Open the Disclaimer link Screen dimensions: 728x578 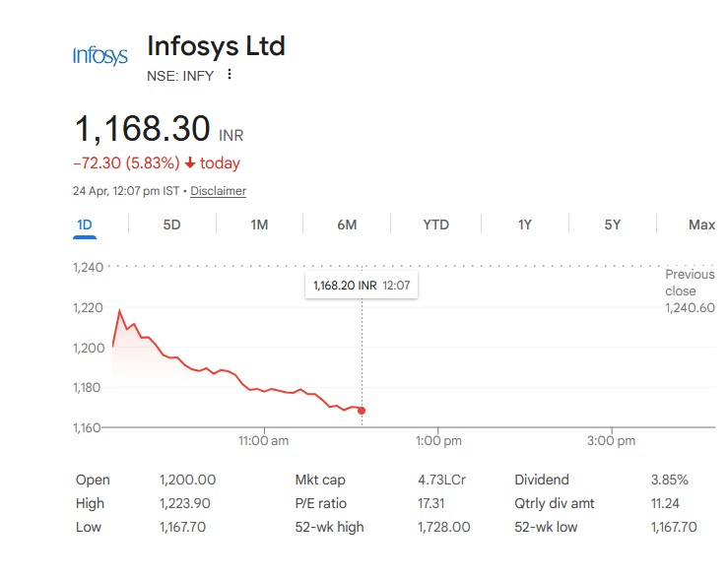218,191
